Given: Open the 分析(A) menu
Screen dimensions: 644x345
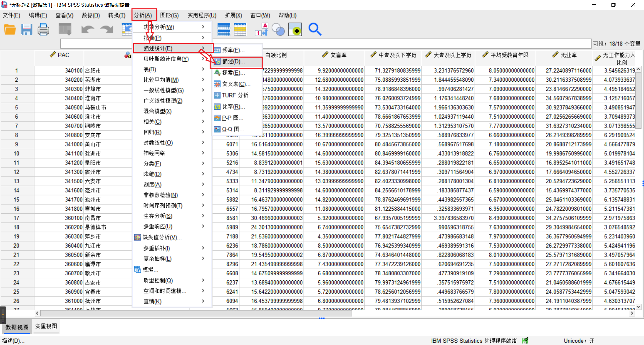Looking at the screenshot, I should (x=144, y=15).
